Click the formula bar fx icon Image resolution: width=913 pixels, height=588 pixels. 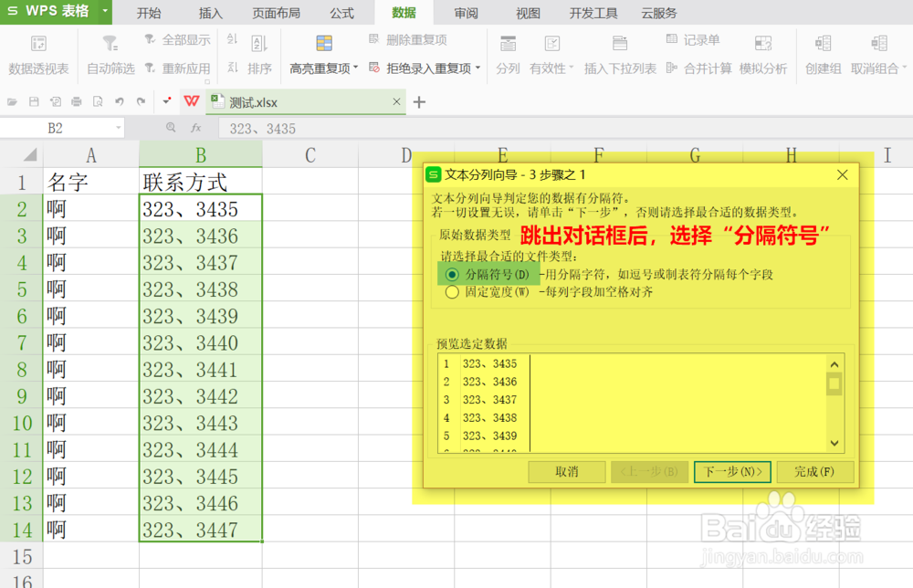pyautogui.click(x=194, y=128)
